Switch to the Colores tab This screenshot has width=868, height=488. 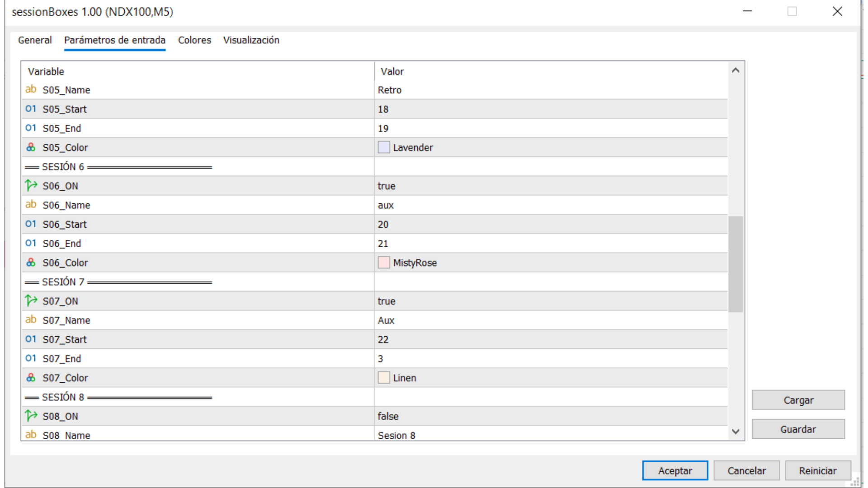tap(194, 40)
